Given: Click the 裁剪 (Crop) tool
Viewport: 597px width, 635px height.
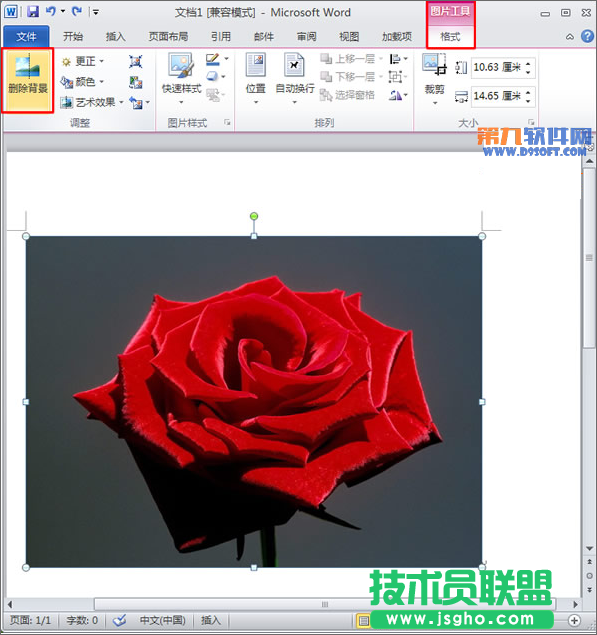Looking at the screenshot, I should pos(434,73).
